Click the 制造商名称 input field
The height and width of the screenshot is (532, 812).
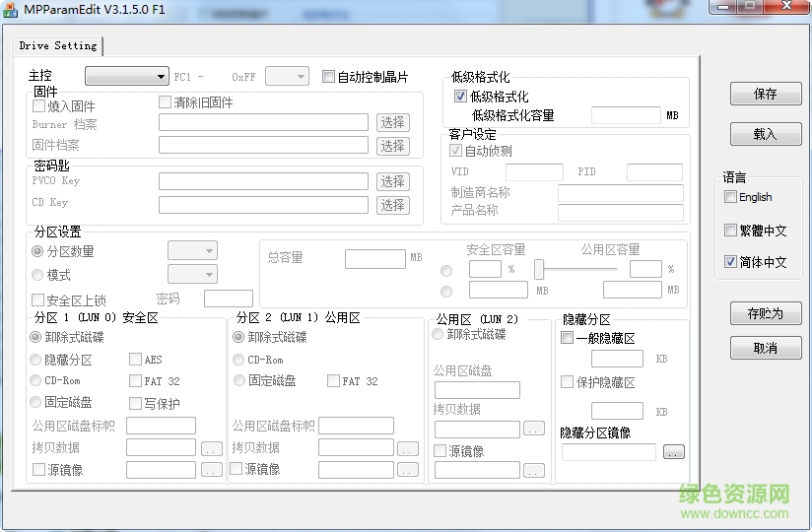click(621, 193)
